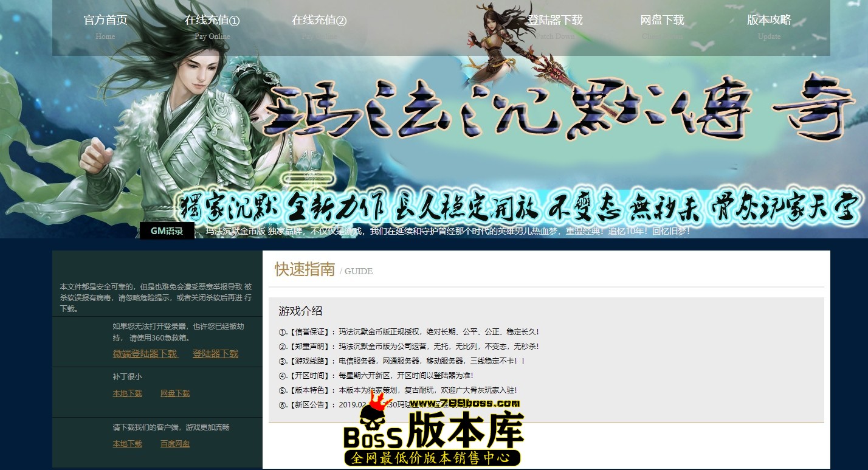Click the 微端登陆器下载 link
The width and height of the screenshot is (868, 470).
[x=145, y=354]
